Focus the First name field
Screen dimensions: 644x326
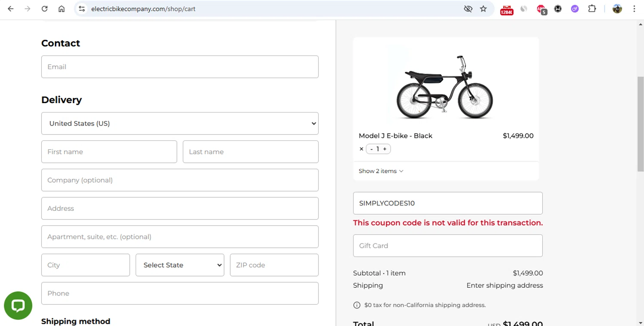[109, 152]
